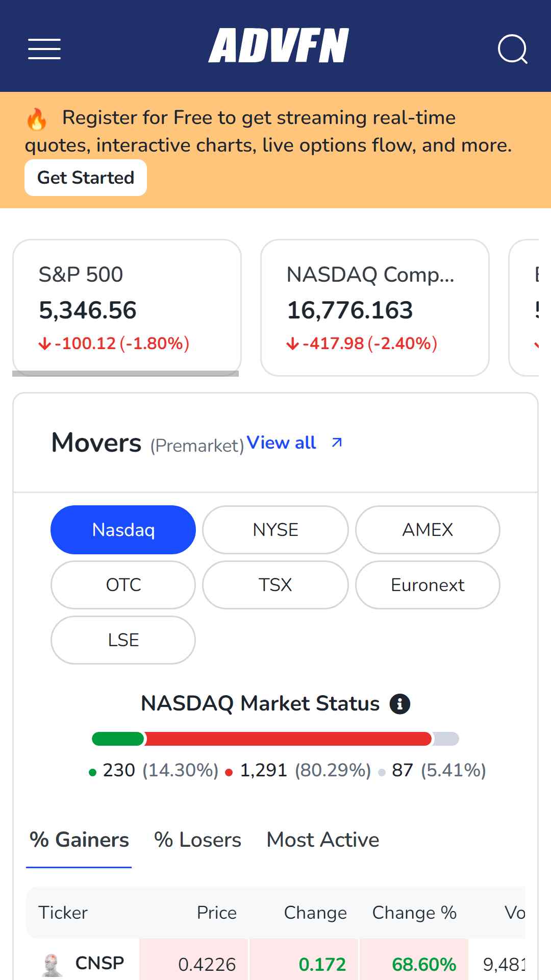The image size is (551, 980).
Task: Open the CNSP ticker row
Action: [x=99, y=963]
